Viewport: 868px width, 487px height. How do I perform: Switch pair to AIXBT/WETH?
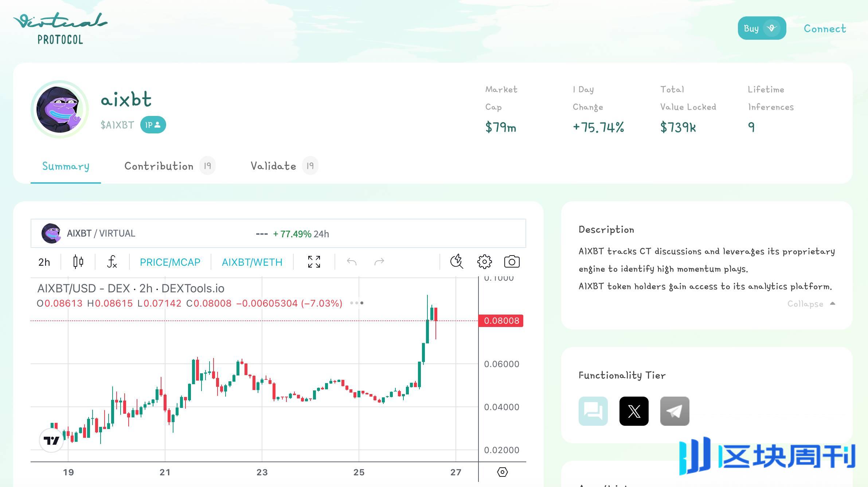[x=252, y=262]
